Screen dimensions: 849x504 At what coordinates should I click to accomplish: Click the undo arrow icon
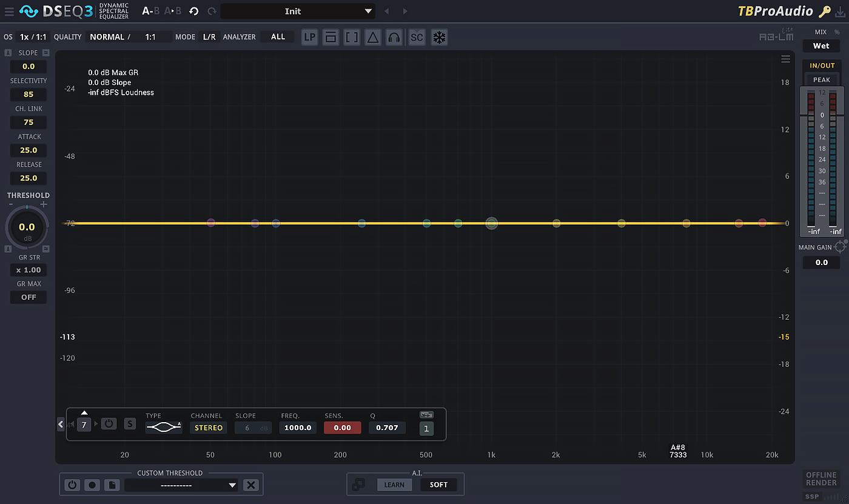pos(193,11)
